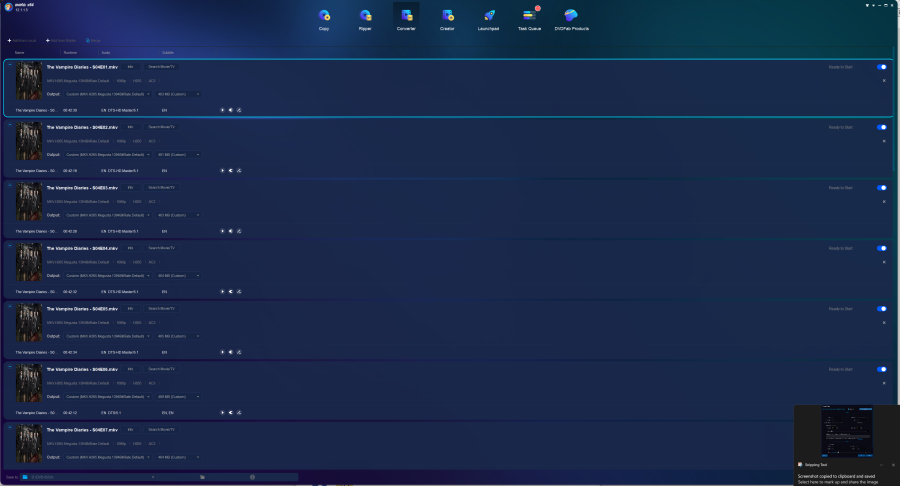Open video edit icon for S04E01 row

239,110
